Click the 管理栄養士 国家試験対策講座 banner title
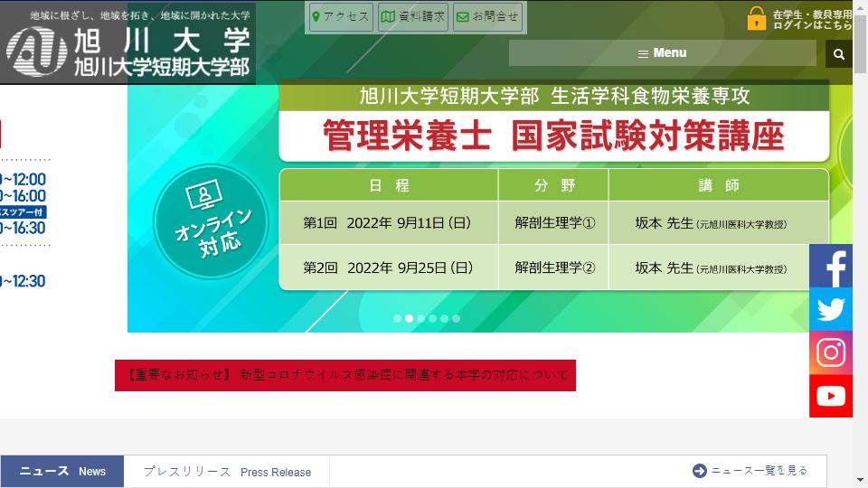This screenshot has width=868, height=488. (553, 136)
